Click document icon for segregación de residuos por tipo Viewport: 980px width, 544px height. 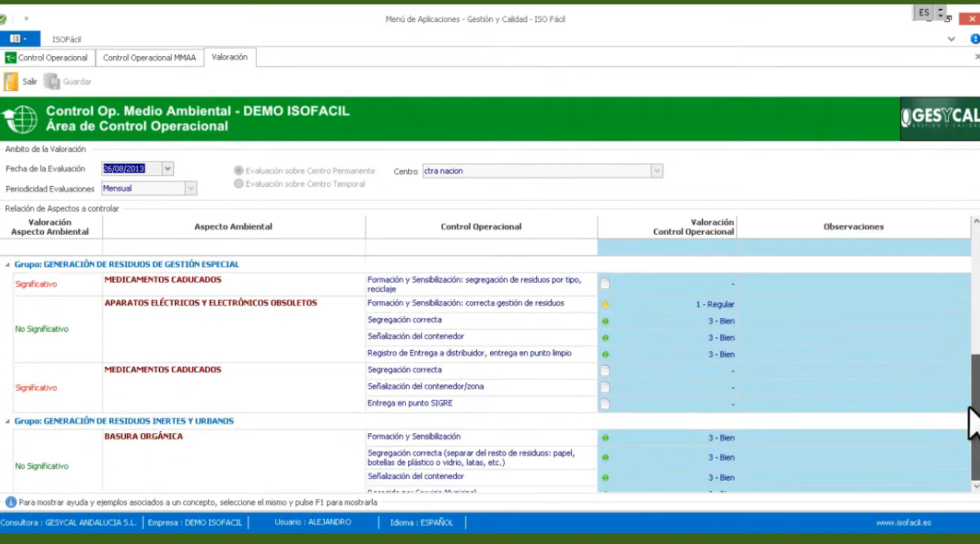pos(605,284)
